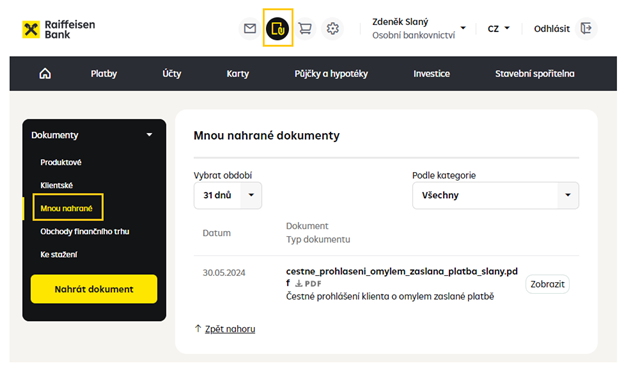Image resolution: width=624 pixels, height=368 pixels.
Task: Open the 31 dnů period dropdown
Action: tap(228, 195)
